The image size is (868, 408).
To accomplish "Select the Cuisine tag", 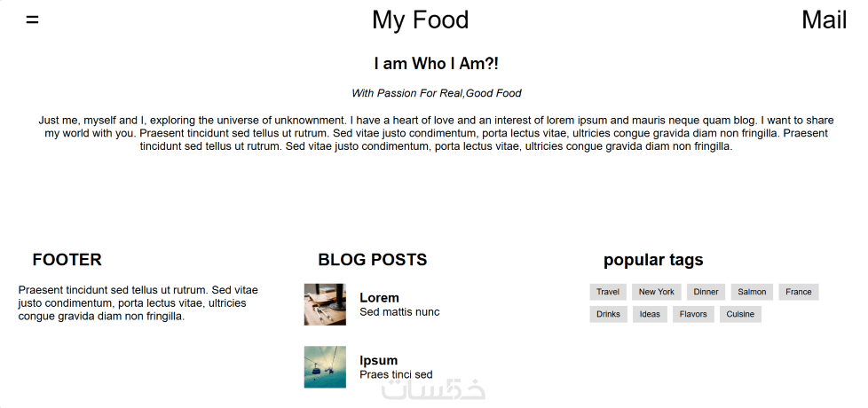I will [740, 314].
